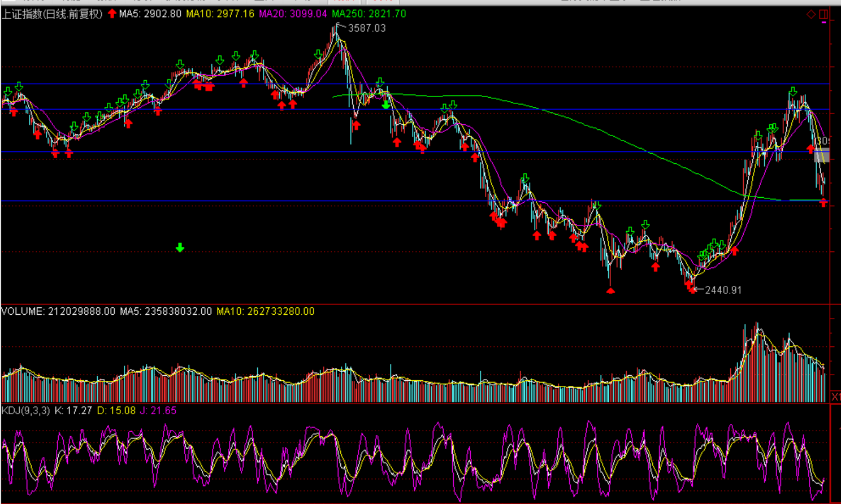
Task: Click the volume MA10: 262733280.00 label
Action: click(265, 311)
